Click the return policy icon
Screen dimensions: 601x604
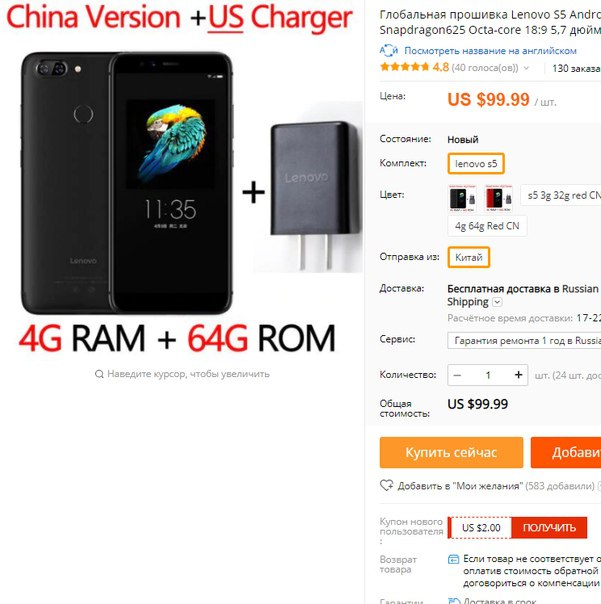tap(453, 559)
